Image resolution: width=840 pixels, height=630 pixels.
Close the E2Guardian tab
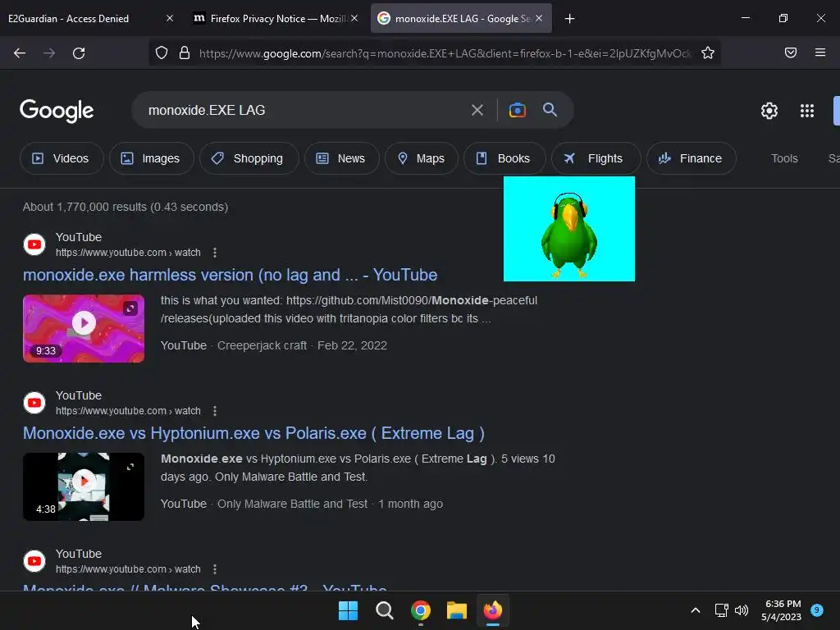coord(170,19)
